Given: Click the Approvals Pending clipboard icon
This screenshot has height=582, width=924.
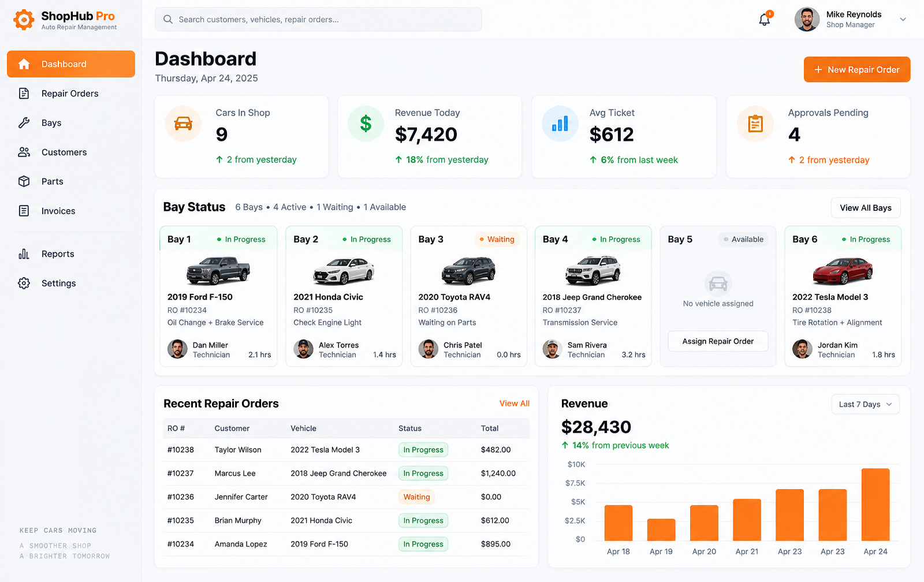Looking at the screenshot, I should 755,124.
